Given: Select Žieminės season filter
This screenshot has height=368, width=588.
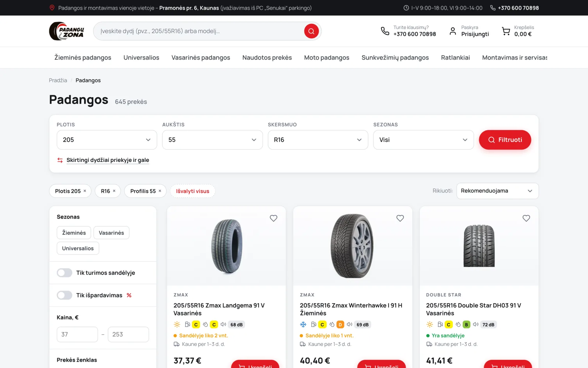Looking at the screenshot, I should click(x=74, y=233).
